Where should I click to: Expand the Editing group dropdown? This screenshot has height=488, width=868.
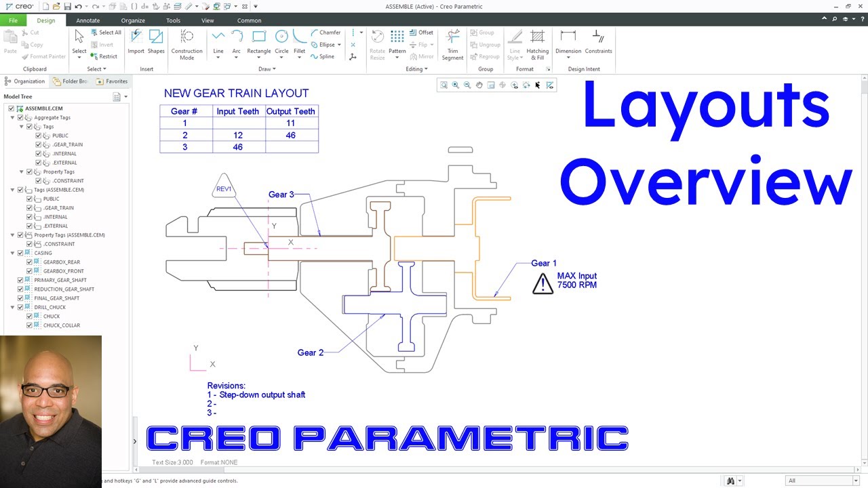coord(416,69)
